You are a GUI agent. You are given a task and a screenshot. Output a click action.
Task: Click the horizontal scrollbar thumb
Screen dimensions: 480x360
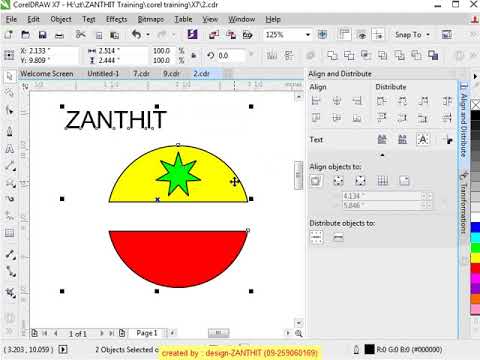[x=218, y=333]
